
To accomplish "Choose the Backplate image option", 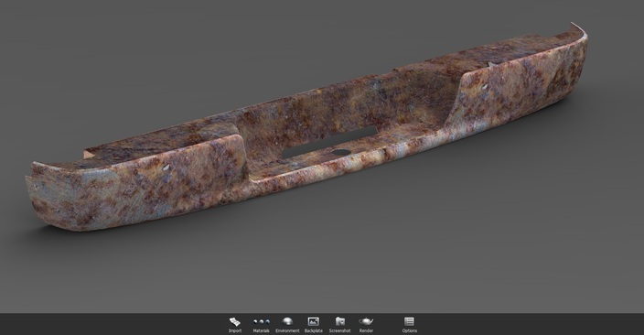I will click(x=314, y=324).
